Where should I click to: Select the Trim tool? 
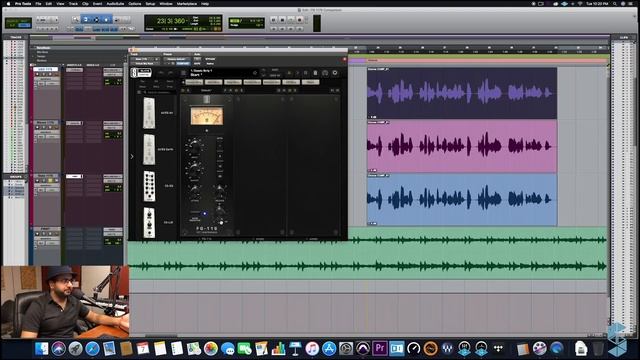[86, 19]
